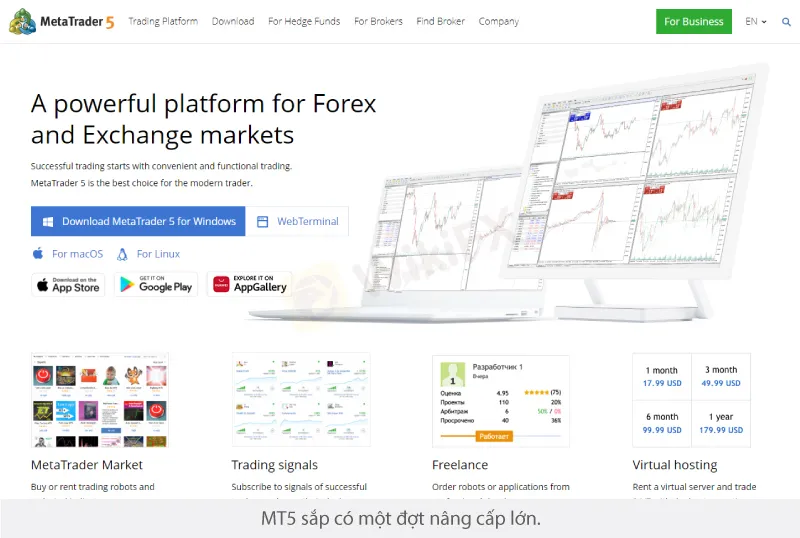Open the Freelance heading link

[x=460, y=465]
